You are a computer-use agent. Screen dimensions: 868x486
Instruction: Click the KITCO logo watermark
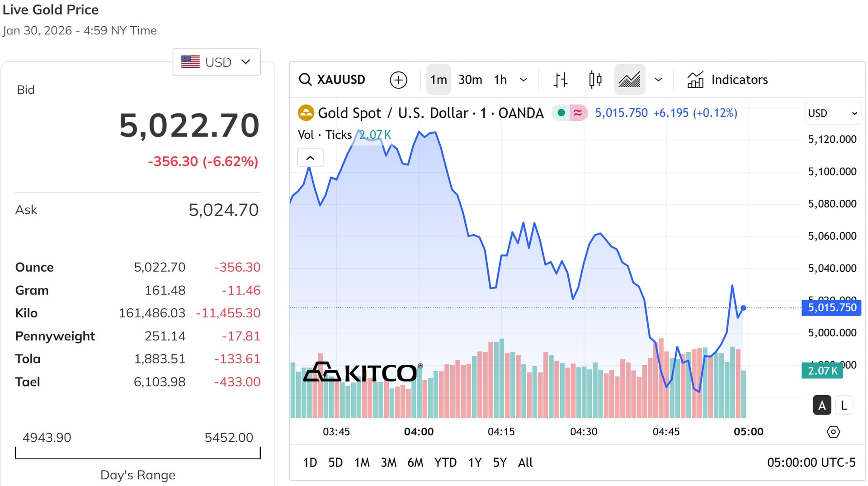point(362,372)
